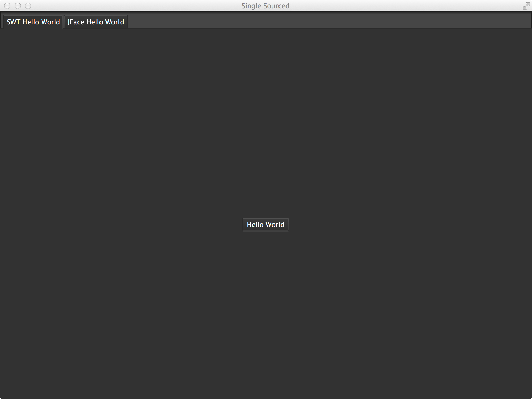Click the centered Hello World push button

[265, 224]
